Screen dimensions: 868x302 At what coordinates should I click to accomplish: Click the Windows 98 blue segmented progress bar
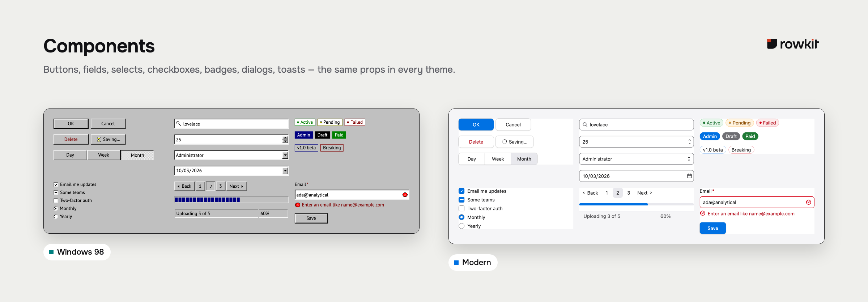[231, 200]
